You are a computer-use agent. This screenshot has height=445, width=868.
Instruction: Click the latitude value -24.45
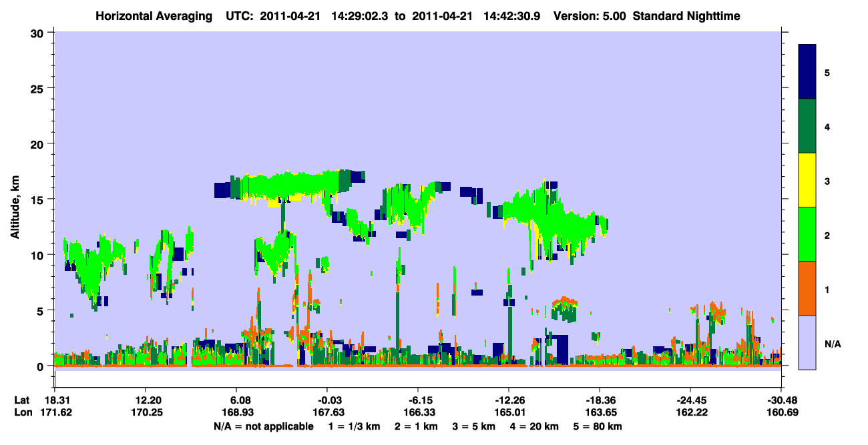[x=690, y=400]
